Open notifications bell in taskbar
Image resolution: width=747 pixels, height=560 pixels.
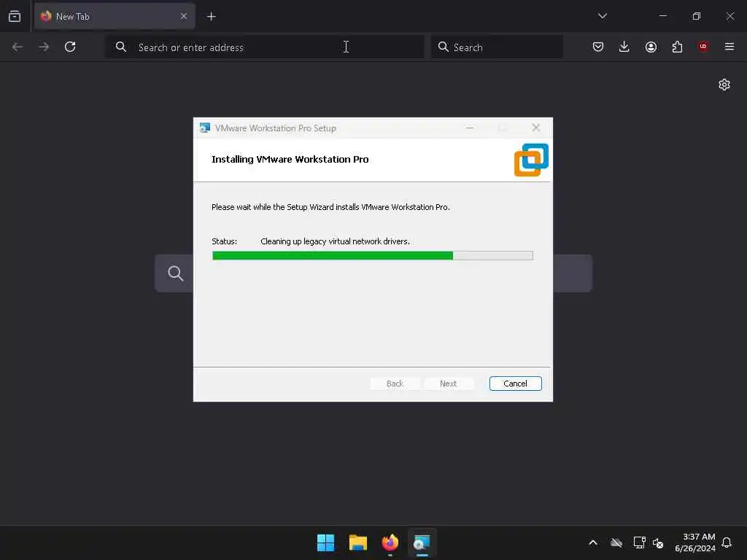(727, 542)
